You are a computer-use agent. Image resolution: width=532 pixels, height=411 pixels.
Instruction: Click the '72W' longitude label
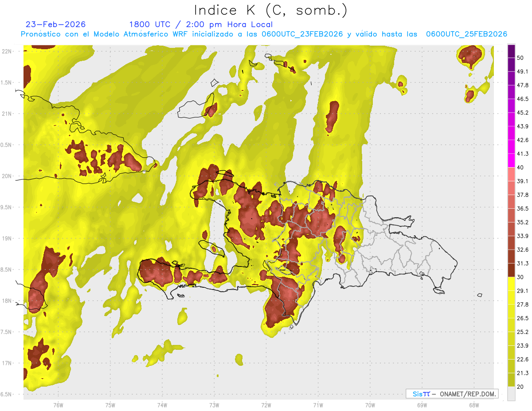coord(266,405)
